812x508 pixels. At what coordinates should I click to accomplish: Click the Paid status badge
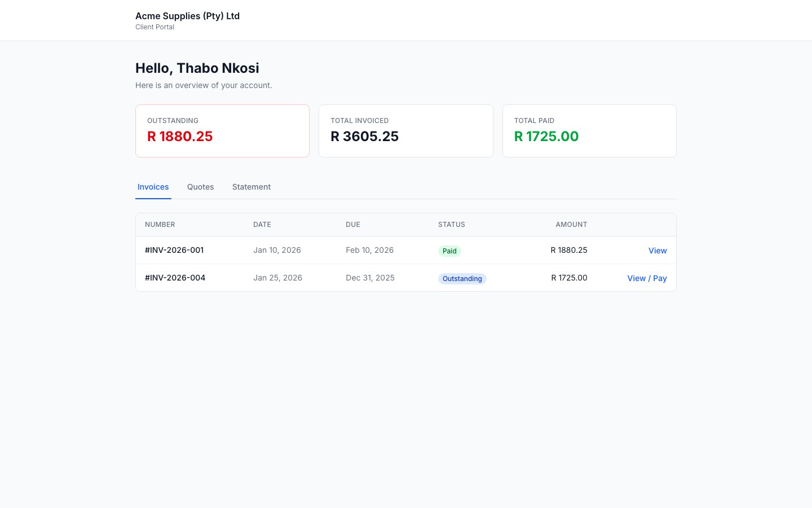coord(449,251)
